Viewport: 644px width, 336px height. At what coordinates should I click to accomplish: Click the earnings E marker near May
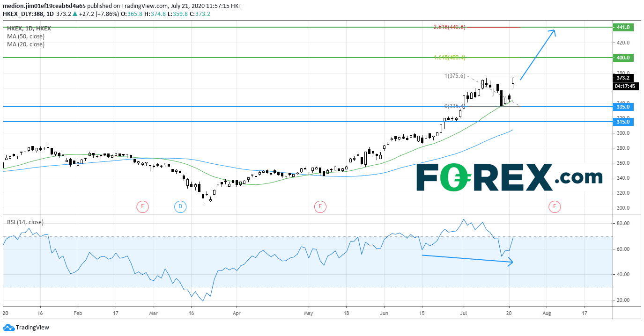pos(320,206)
